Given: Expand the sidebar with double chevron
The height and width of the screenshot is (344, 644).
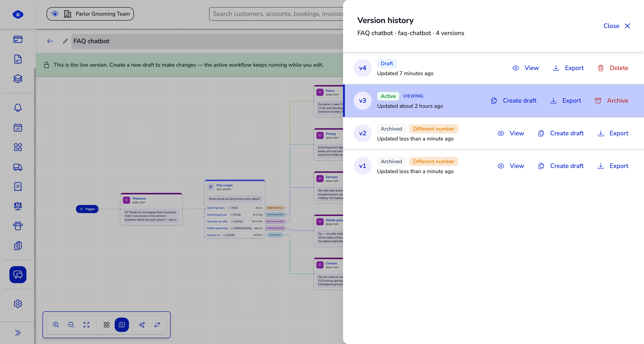Looking at the screenshot, I should (x=18, y=333).
